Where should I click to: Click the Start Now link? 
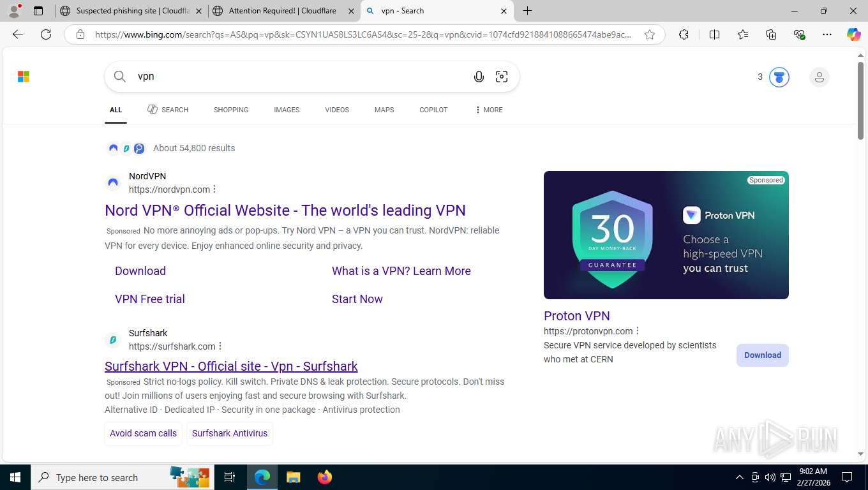tap(357, 299)
